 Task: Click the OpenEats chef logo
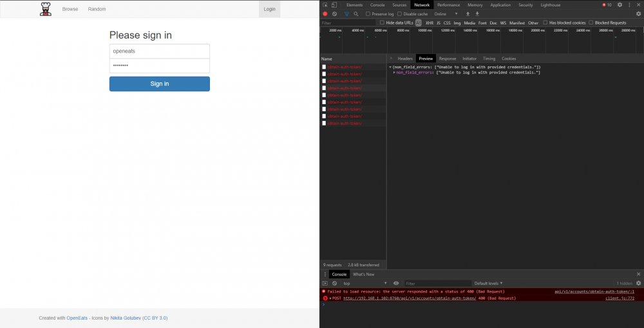[x=46, y=9]
